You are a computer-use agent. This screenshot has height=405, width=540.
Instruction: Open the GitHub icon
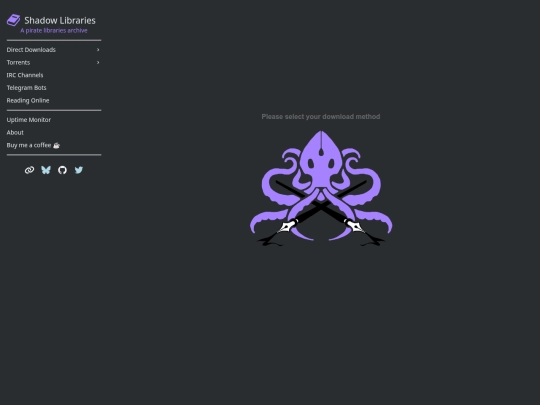click(62, 170)
